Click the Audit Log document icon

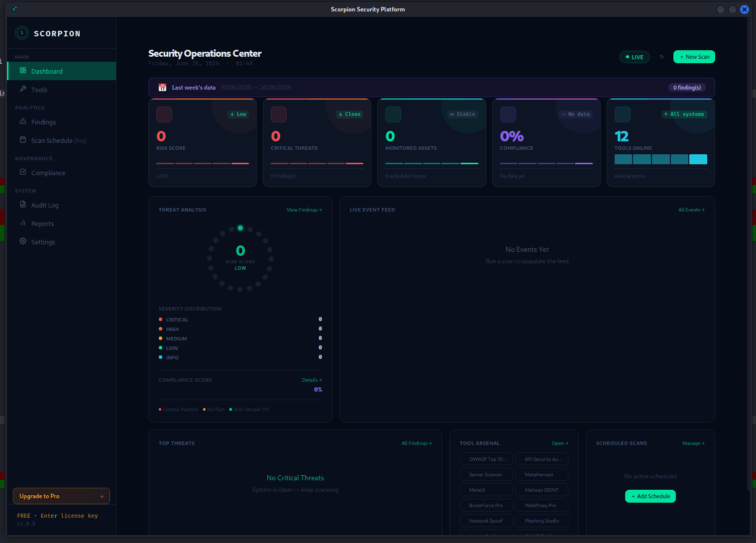(23, 205)
